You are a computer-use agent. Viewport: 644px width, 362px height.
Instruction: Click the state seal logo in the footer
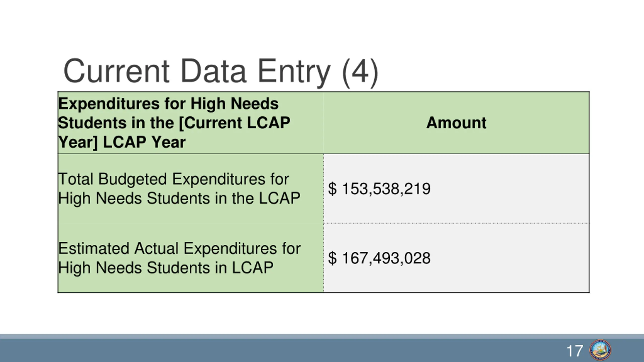(600, 350)
